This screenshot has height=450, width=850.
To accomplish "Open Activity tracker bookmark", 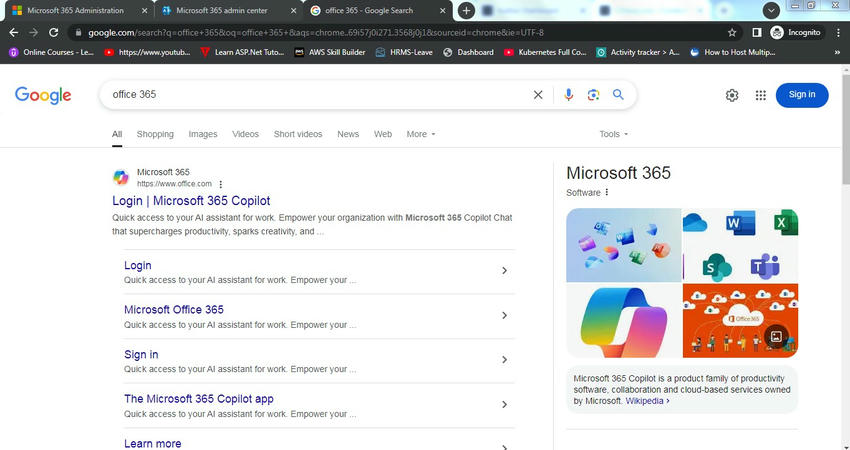I will [638, 52].
